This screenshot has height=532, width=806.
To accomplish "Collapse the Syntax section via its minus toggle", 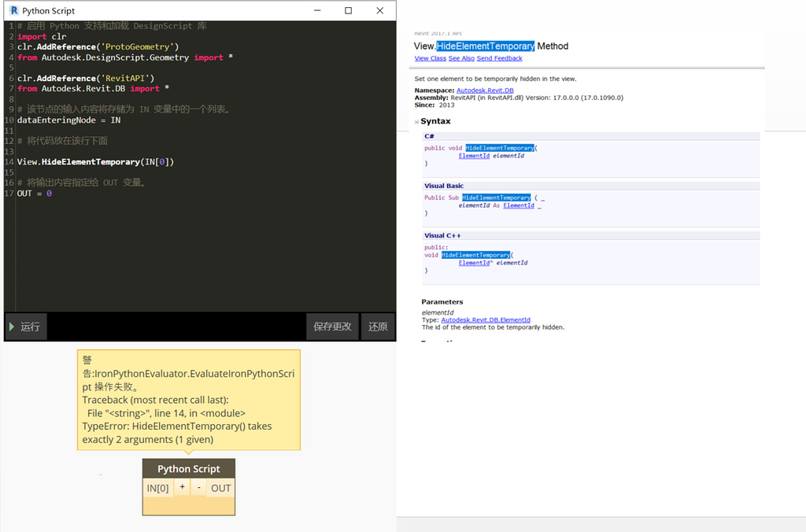I will point(416,120).
